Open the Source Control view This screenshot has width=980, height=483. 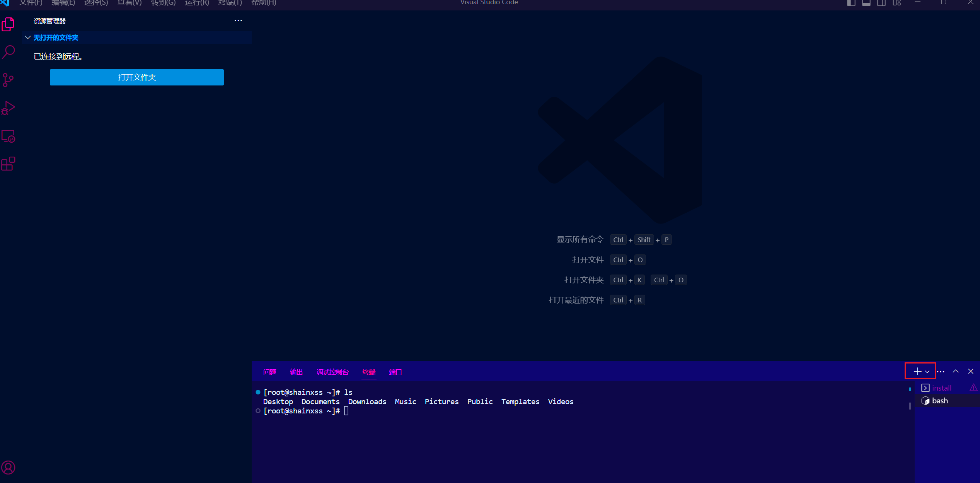[x=8, y=80]
